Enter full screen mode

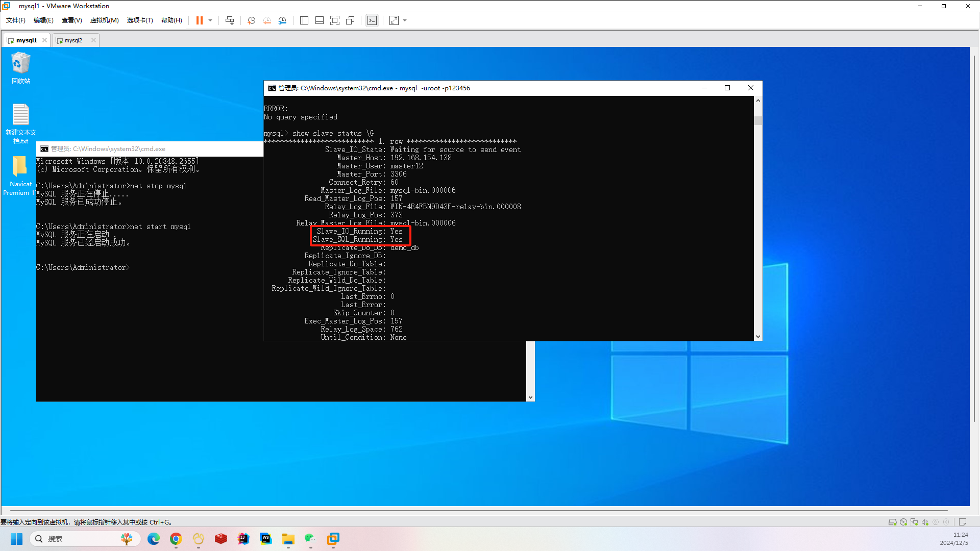click(335, 20)
